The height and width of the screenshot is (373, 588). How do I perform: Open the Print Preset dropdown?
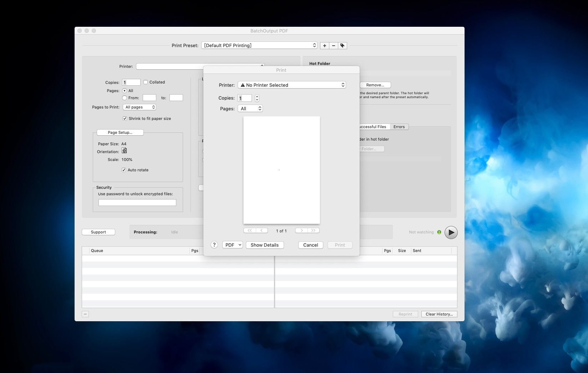pos(259,45)
